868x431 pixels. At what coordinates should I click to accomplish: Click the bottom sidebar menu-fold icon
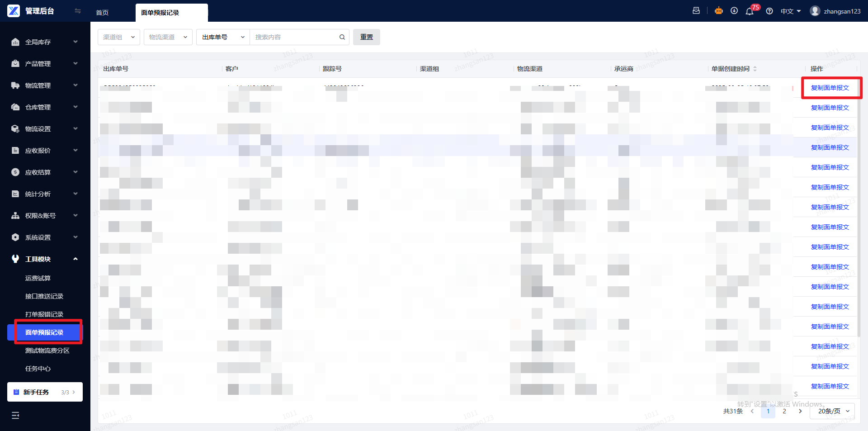[15, 415]
